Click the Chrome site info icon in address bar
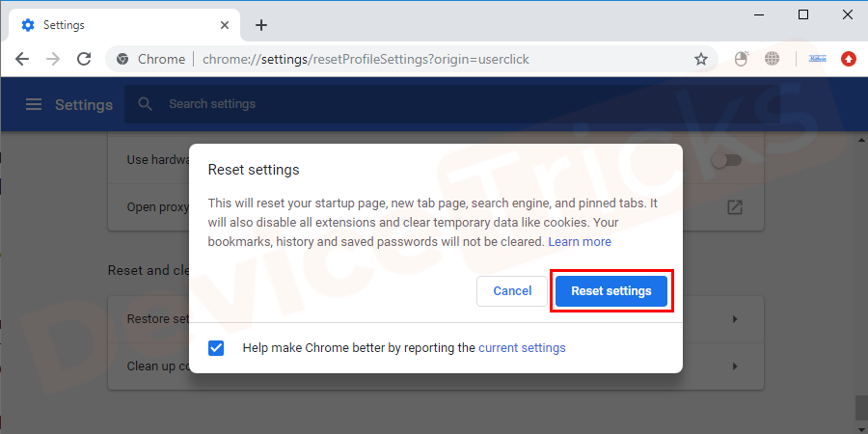868x434 pixels. (122, 59)
